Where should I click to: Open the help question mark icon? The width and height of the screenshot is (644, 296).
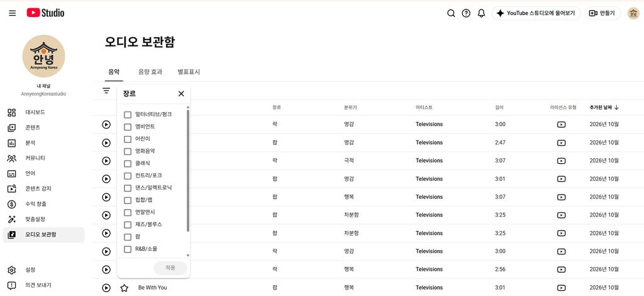tap(466, 13)
